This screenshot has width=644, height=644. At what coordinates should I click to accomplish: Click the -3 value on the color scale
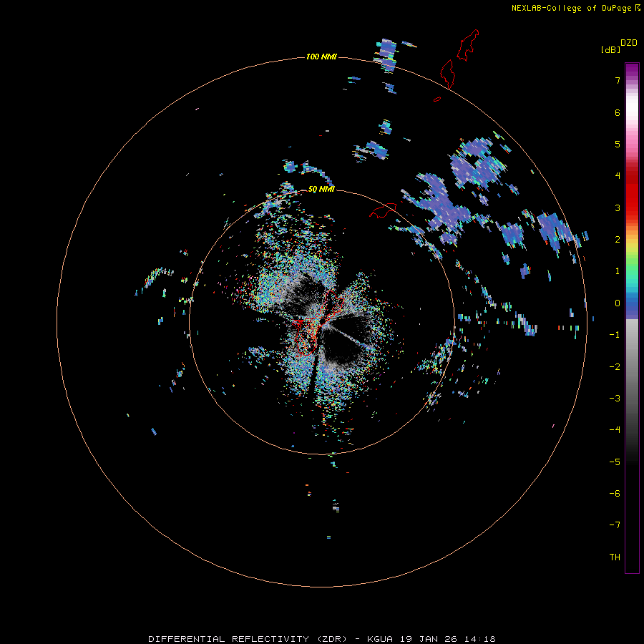(615, 399)
